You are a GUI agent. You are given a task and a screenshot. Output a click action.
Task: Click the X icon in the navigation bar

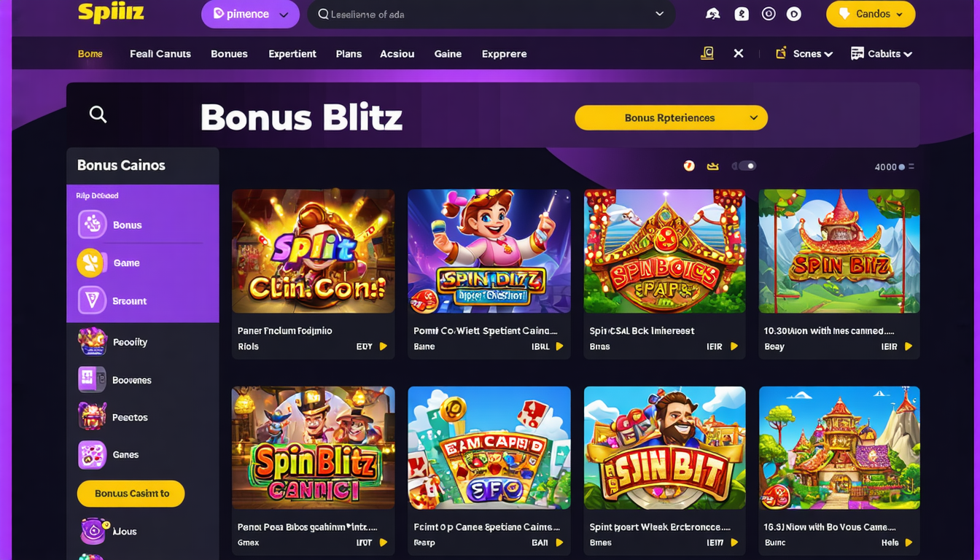coord(738,53)
